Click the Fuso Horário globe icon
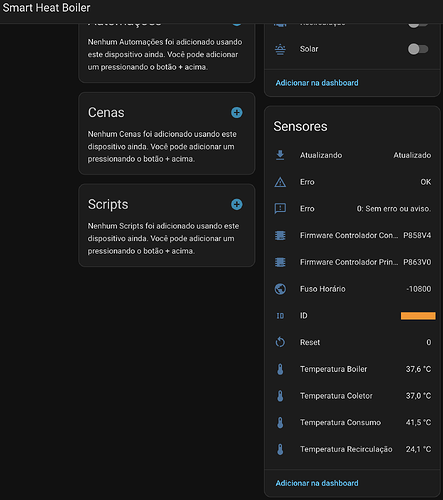The image size is (443, 500). coord(280,289)
